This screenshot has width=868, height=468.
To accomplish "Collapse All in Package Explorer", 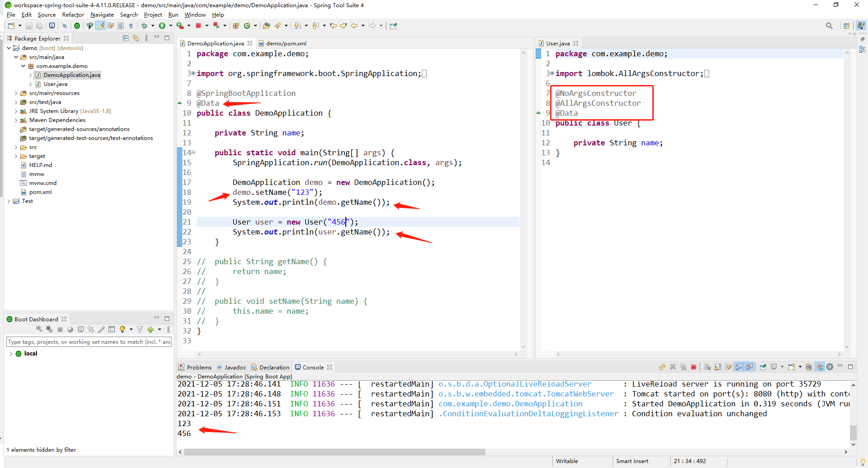I will click(x=125, y=38).
